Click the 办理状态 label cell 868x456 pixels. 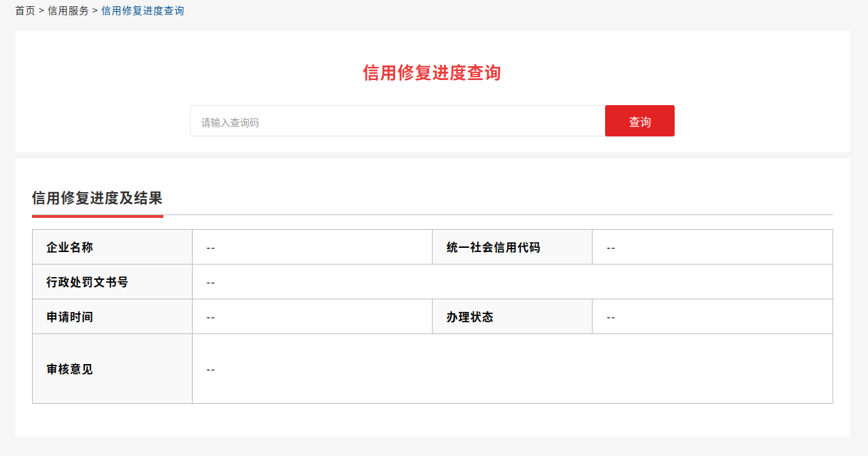[512, 317]
